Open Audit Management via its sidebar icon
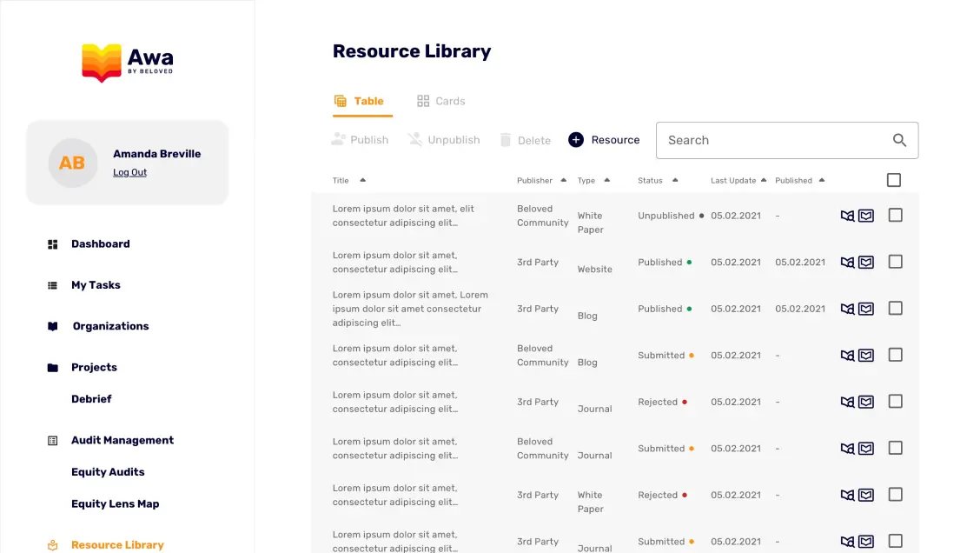The image size is (980, 553). tap(52, 440)
